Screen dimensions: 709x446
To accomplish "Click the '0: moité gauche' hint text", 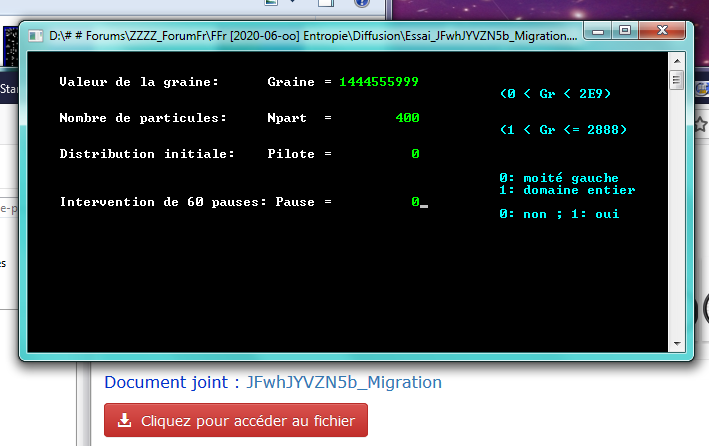I will click(559, 178).
